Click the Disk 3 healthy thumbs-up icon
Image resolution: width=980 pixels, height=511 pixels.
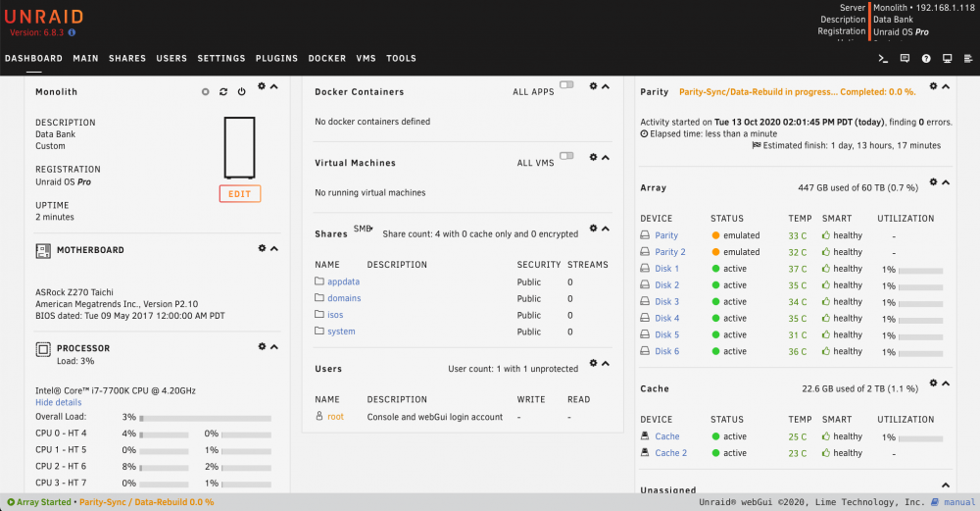(825, 301)
